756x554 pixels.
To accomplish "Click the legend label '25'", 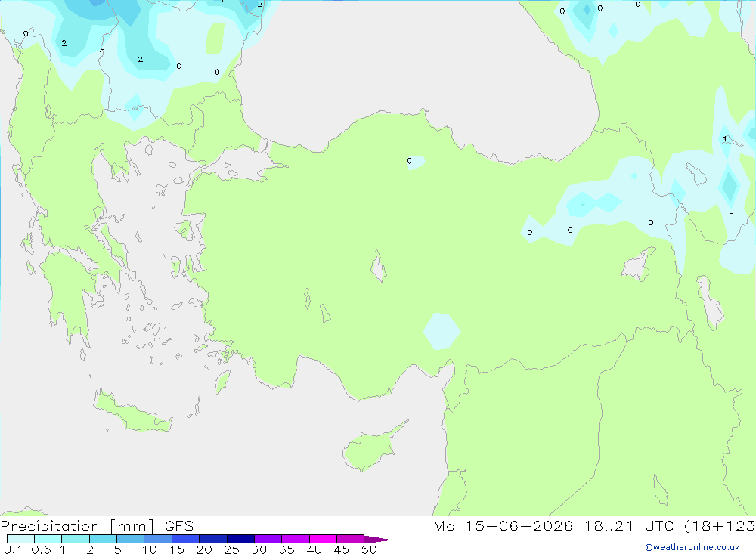I will [231, 549].
